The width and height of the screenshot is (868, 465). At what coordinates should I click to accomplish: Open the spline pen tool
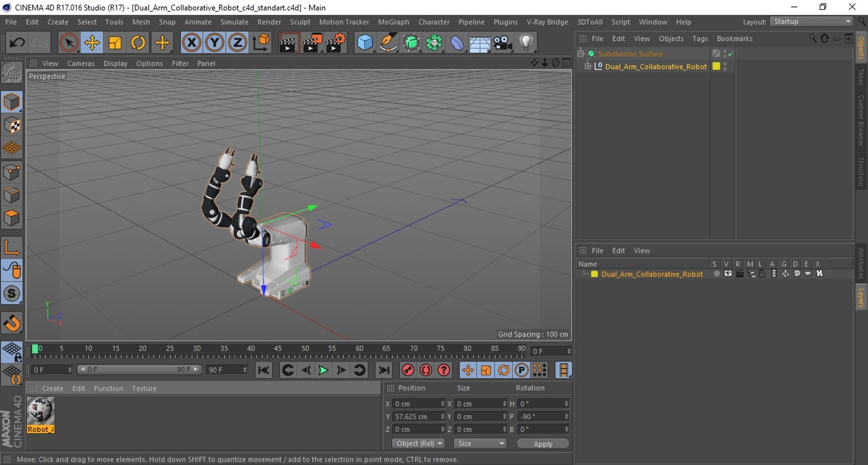pos(388,43)
